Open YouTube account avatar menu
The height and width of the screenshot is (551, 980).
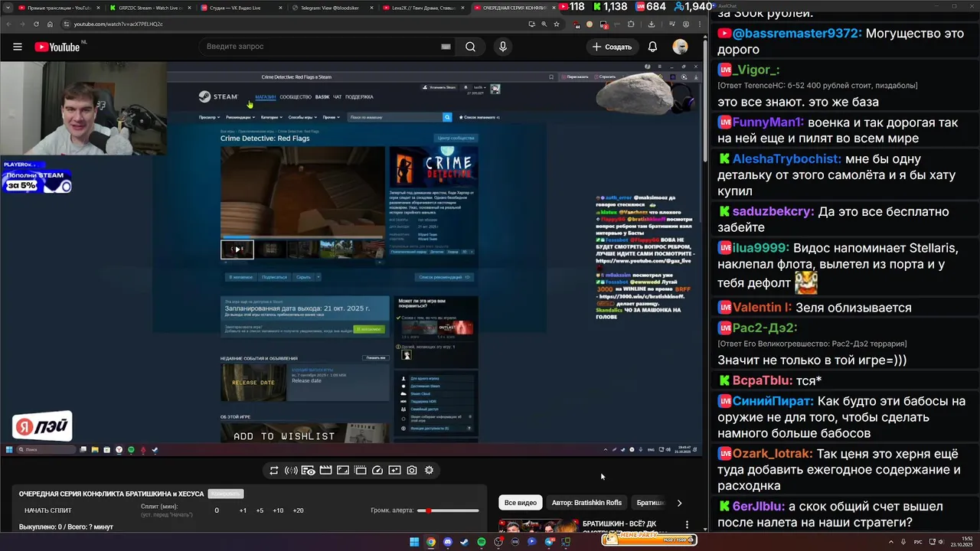click(680, 47)
